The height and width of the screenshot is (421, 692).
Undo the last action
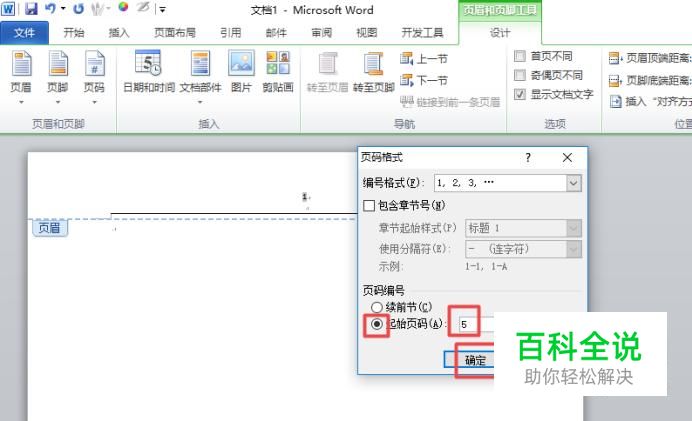click(x=51, y=9)
